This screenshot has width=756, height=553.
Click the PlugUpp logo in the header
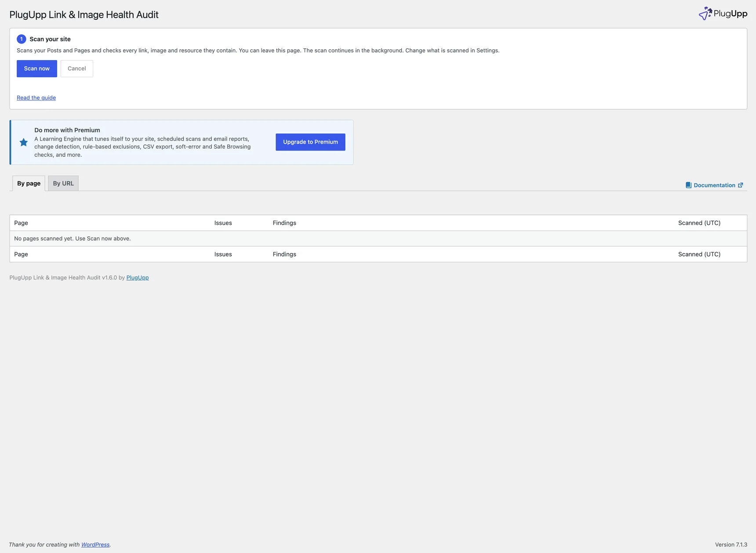[x=723, y=14]
